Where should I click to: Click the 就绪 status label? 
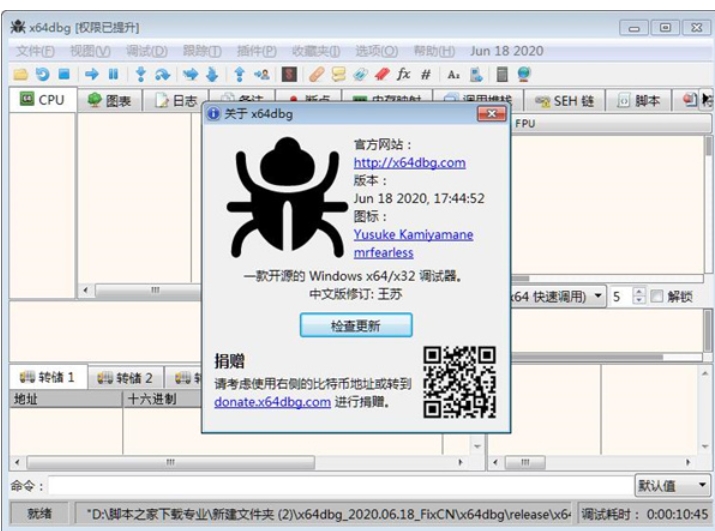pos(39,514)
